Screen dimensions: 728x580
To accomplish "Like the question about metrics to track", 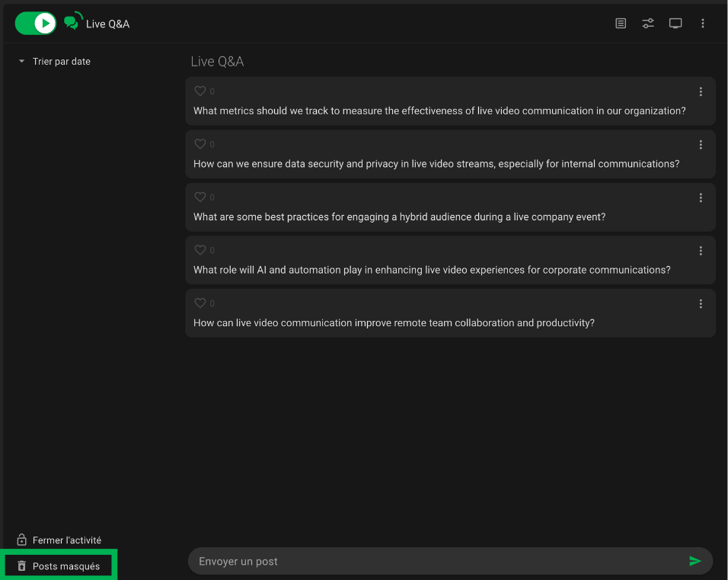I will (200, 91).
